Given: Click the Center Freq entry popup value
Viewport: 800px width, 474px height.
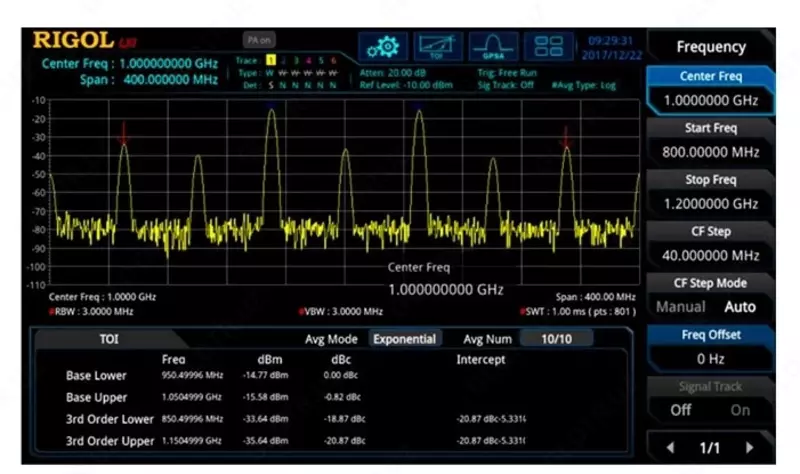Looking at the screenshot, I should pos(446,290).
